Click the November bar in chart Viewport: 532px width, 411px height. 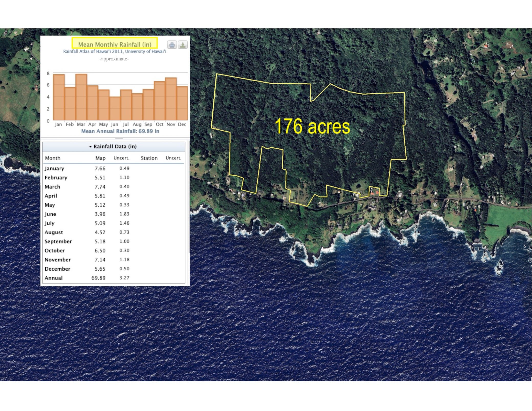point(171,99)
